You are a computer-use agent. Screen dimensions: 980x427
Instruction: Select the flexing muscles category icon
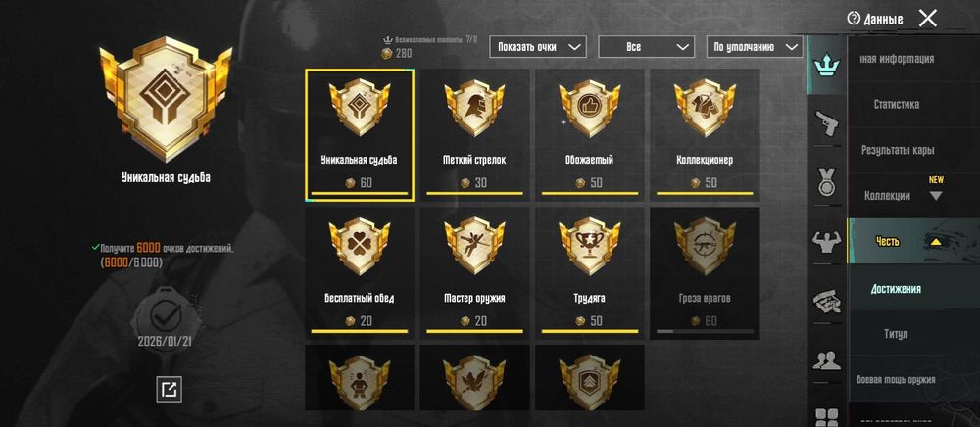827,241
